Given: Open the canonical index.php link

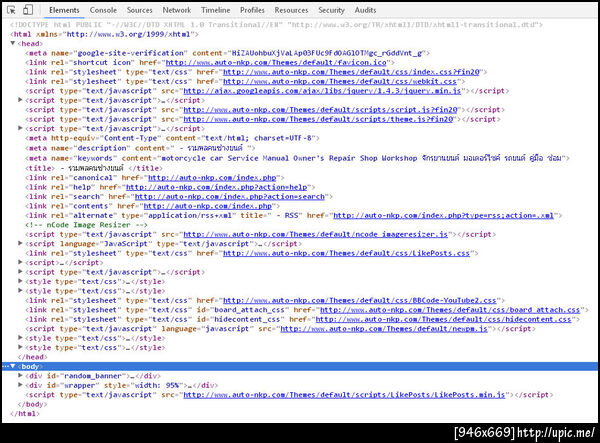Looking at the screenshot, I should [212, 178].
